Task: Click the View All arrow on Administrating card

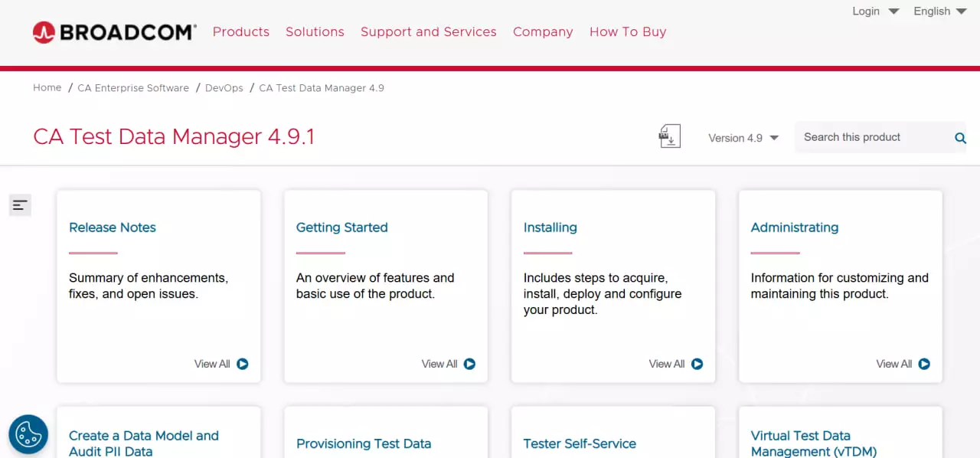Action: (x=925, y=364)
